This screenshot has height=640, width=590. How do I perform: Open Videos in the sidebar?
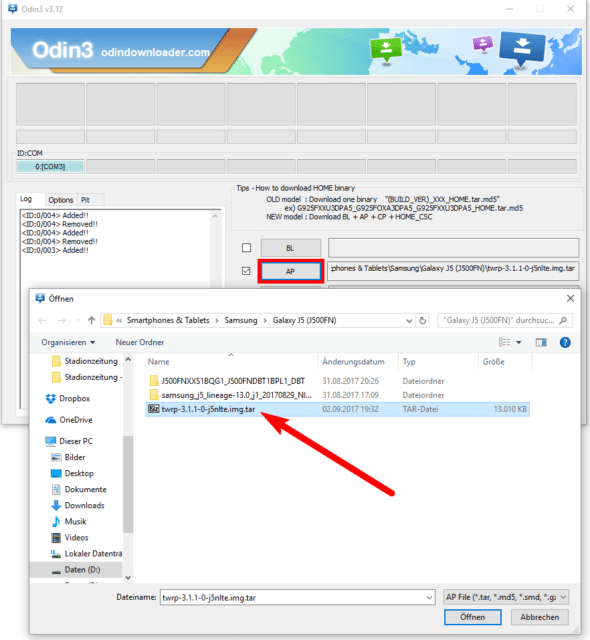tap(70, 537)
